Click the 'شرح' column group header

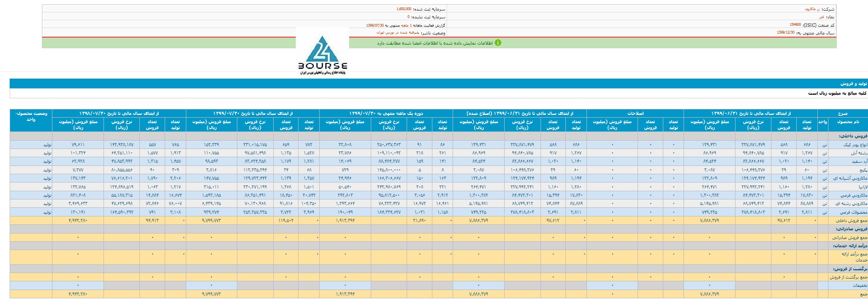pyautogui.click(x=843, y=113)
